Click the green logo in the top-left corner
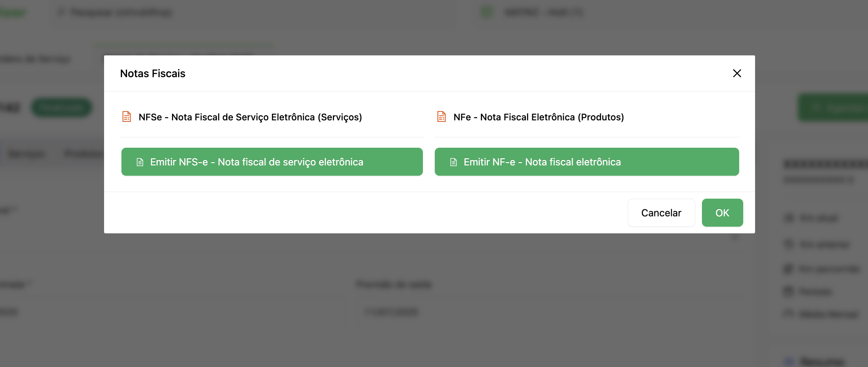The image size is (868, 367). [x=12, y=12]
